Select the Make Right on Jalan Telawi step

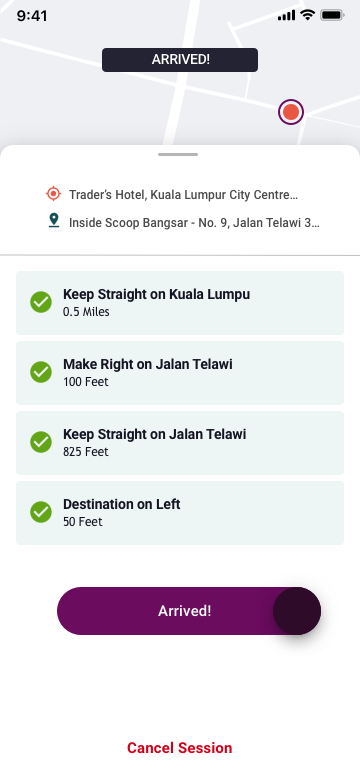coord(180,373)
